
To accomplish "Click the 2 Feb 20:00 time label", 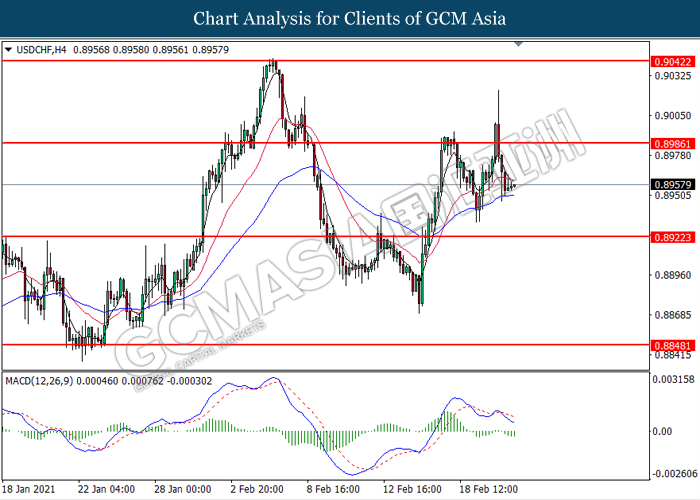I will tap(257, 489).
